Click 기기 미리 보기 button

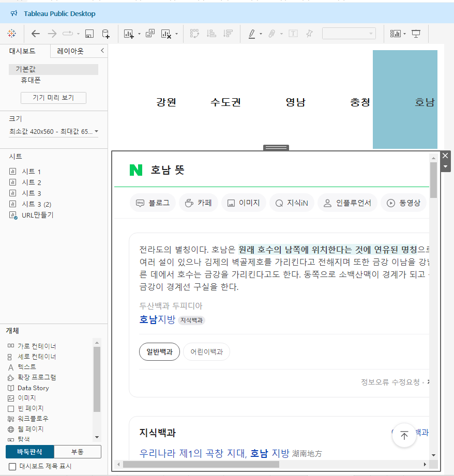(53, 98)
